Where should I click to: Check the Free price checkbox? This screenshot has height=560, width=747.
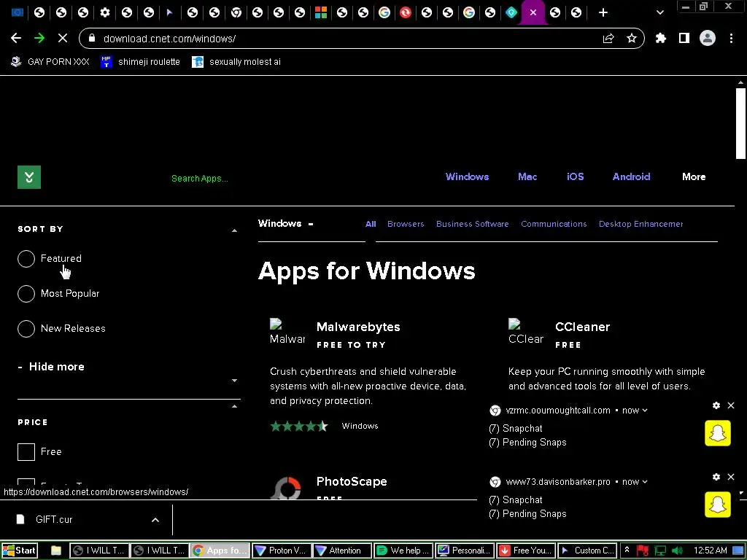click(x=26, y=452)
